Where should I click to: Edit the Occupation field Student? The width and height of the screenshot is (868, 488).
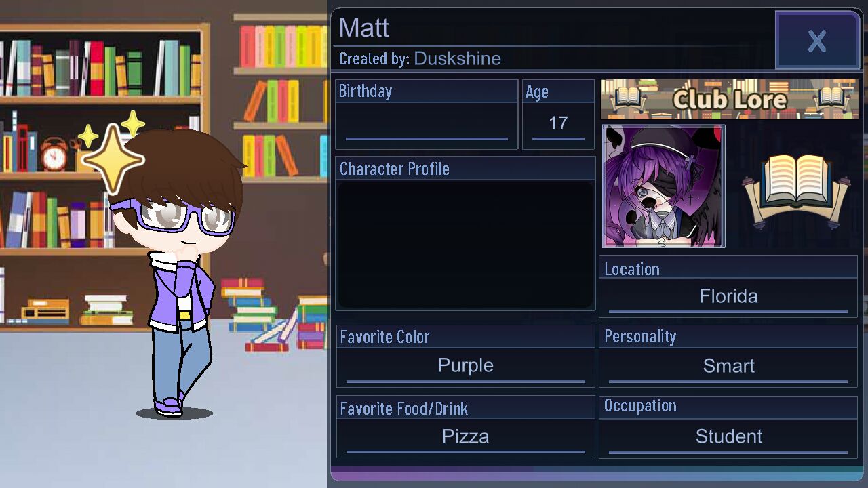[x=728, y=437]
